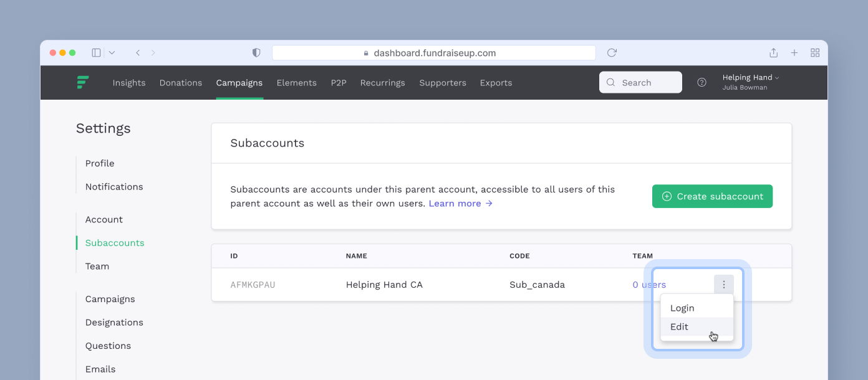The height and width of the screenshot is (380, 868).
Task: Select Account in the settings sidebar
Action: (104, 220)
